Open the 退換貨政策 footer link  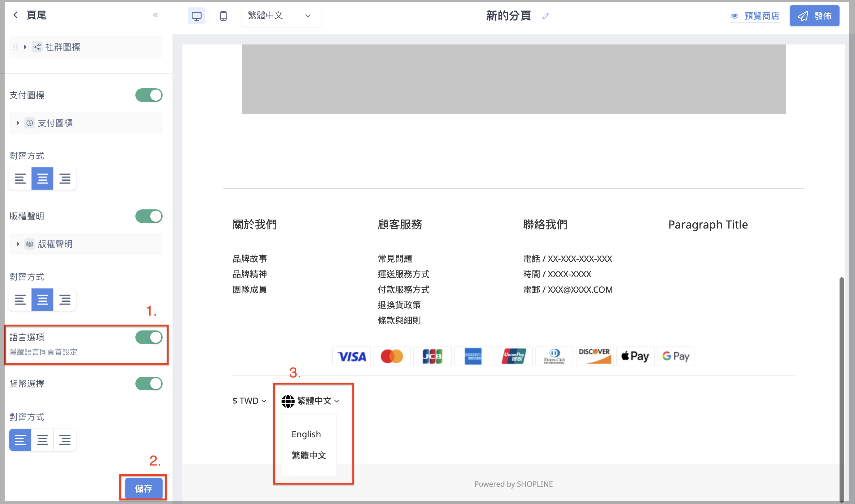tap(399, 304)
